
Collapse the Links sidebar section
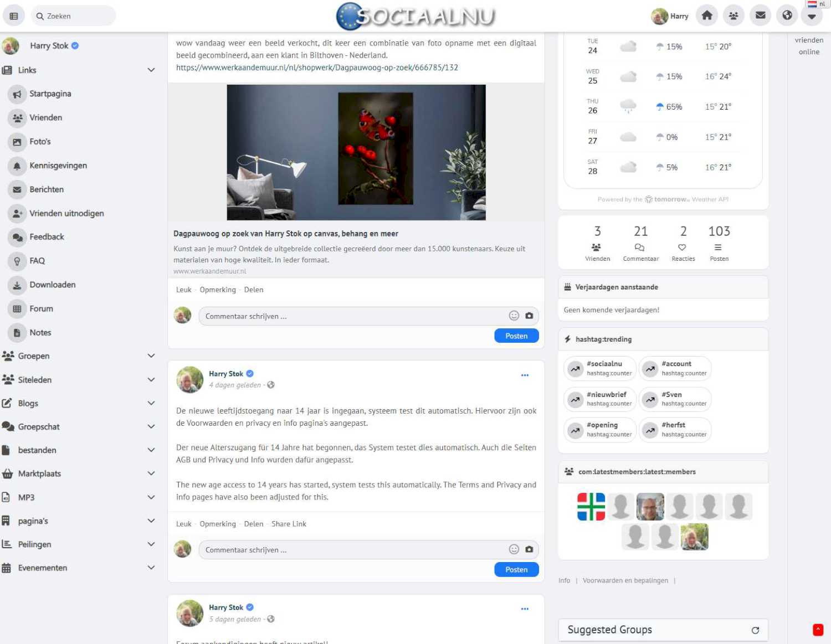[x=151, y=70]
